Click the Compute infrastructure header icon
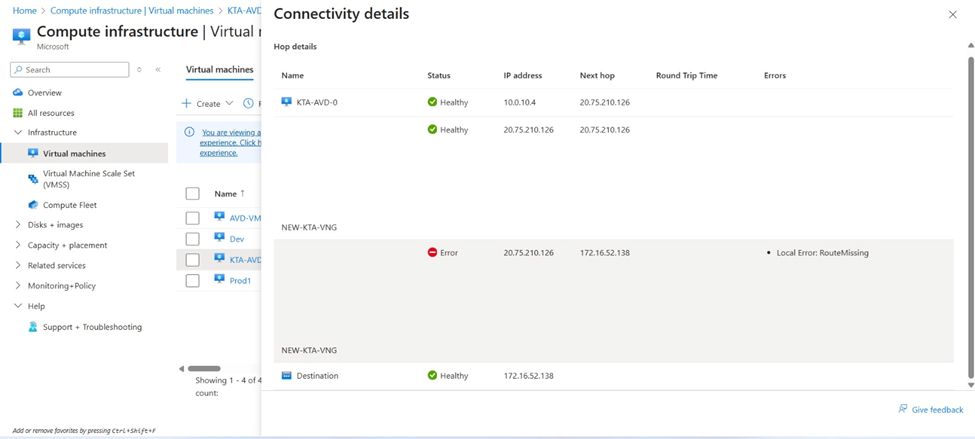 pos(21,35)
